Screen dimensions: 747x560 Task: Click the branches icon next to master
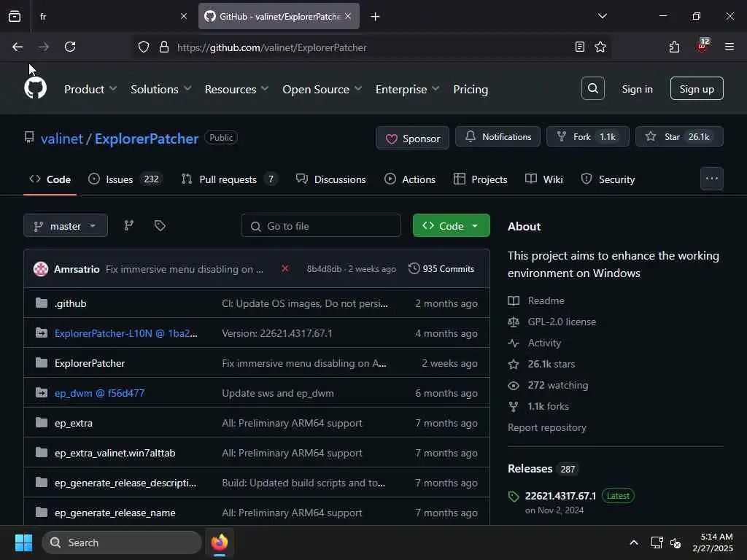tap(128, 225)
